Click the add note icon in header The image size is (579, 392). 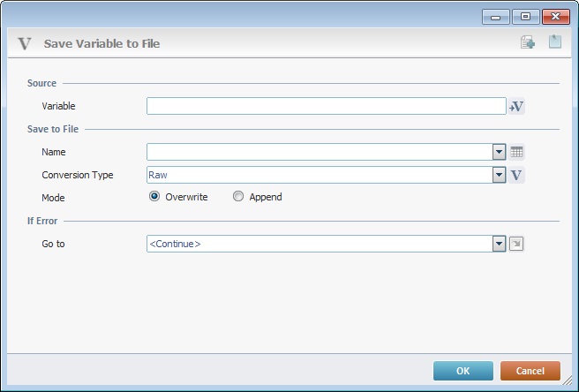528,42
